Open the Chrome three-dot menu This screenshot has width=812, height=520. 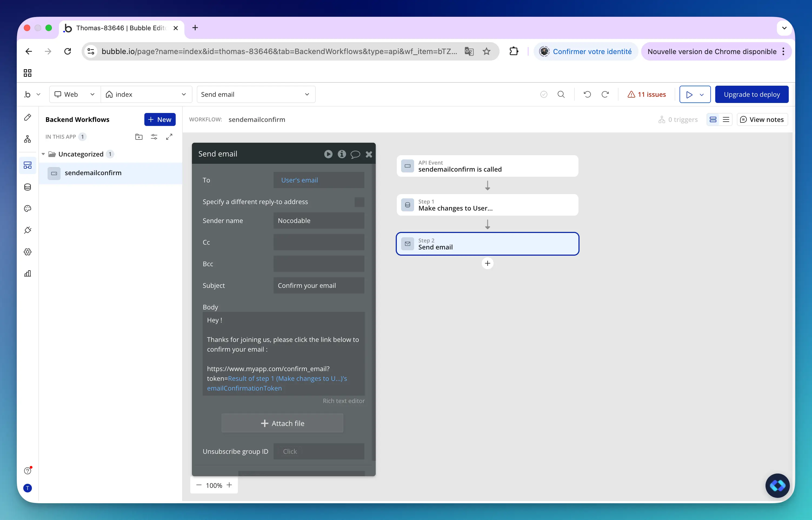(x=783, y=51)
